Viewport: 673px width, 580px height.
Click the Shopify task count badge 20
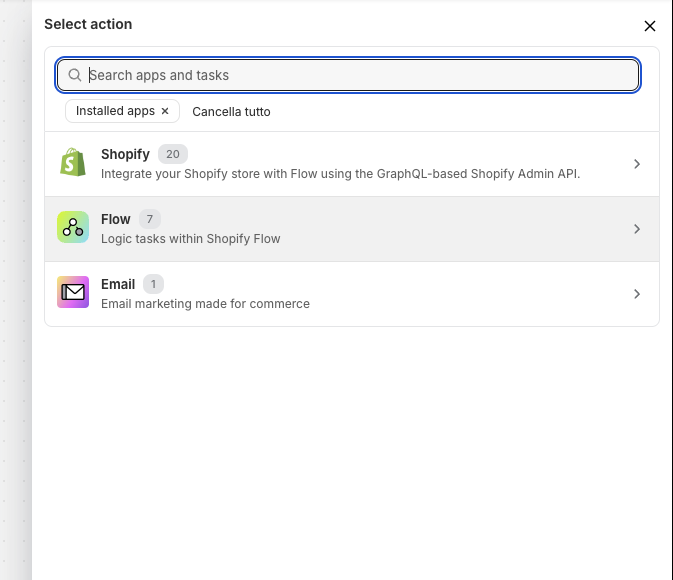(173, 154)
